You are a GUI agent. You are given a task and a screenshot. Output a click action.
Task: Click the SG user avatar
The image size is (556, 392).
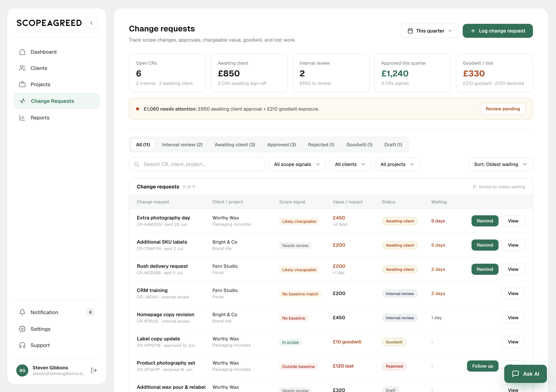point(22,370)
